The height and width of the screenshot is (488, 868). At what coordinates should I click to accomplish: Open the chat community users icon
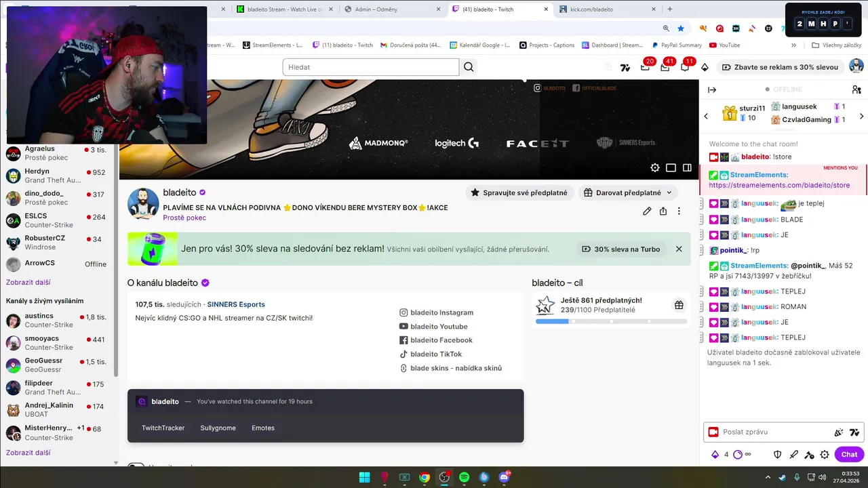point(856,89)
